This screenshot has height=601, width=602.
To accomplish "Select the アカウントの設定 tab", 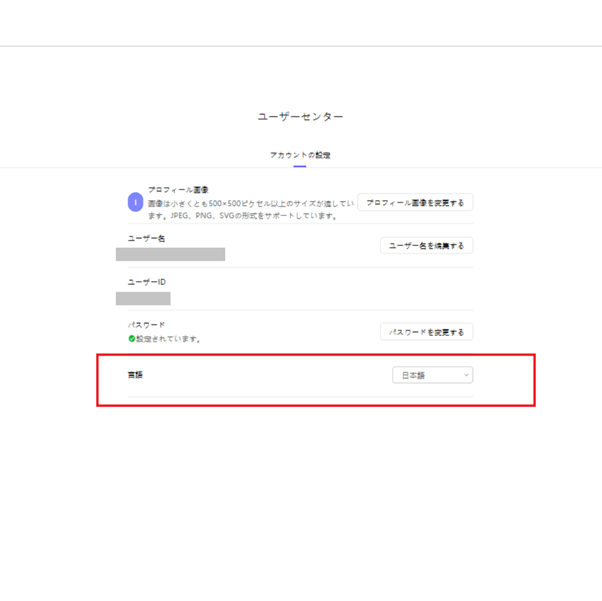I will [300, 155].
